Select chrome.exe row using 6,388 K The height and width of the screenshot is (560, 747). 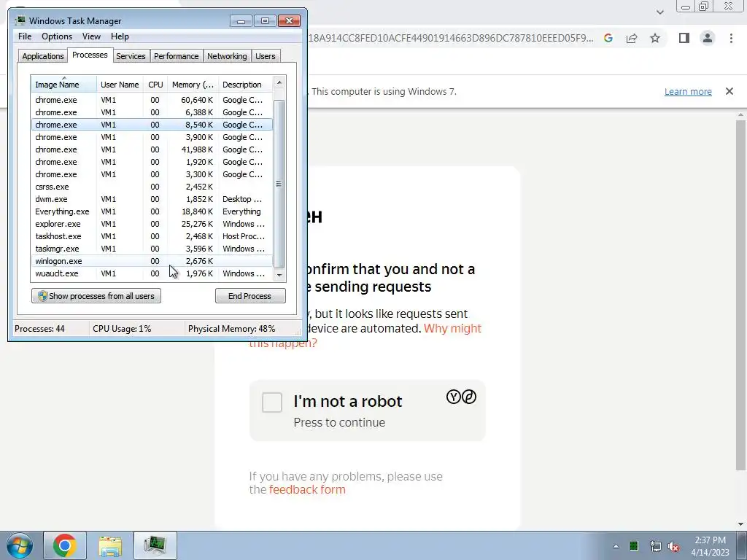click(152, 112)
